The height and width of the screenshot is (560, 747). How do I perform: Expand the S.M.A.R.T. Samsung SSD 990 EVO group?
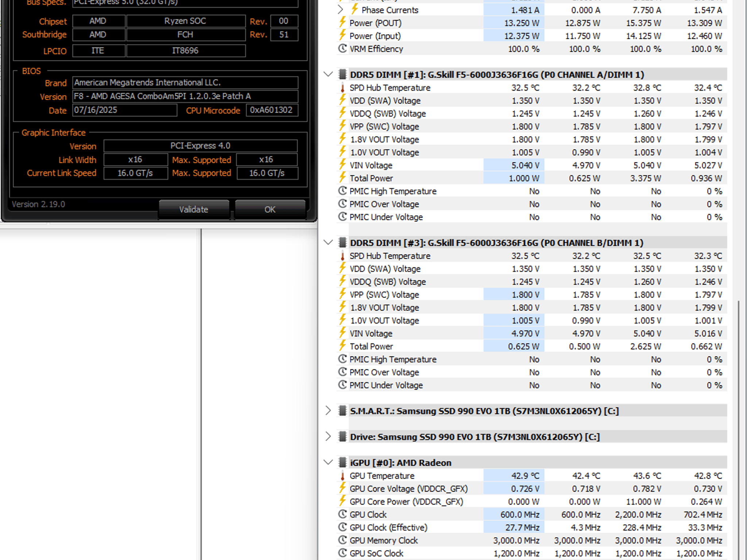coord(328,411)
